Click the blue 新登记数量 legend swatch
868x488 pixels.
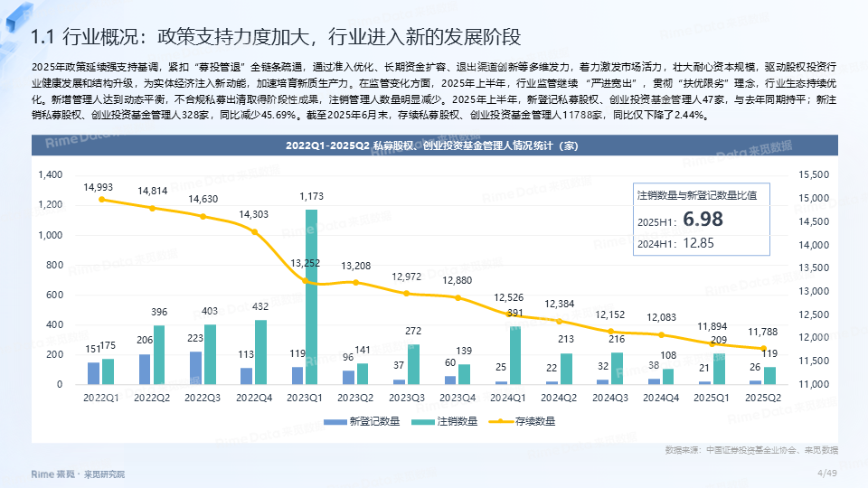click(x=335, y=422)
